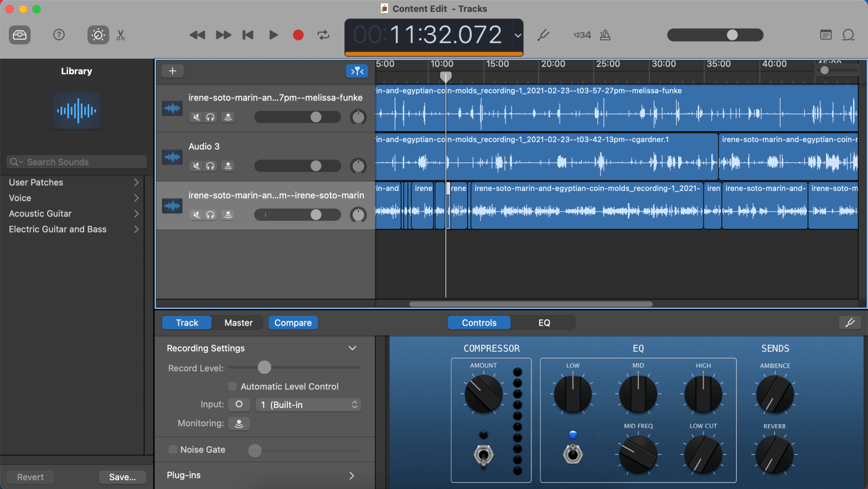Mute the Audio 3 track
This screenshot has width=868, height=489.
coord(196,166)
